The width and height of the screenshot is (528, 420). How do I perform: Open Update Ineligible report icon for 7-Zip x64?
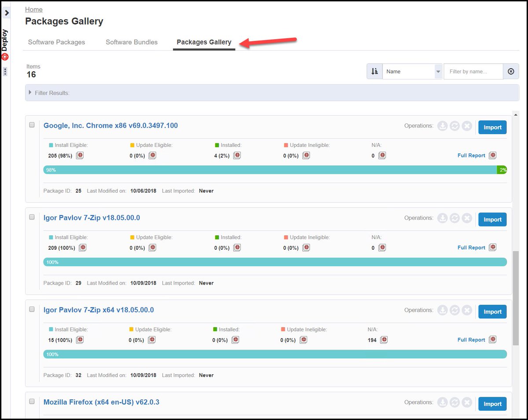pos(303,340)
